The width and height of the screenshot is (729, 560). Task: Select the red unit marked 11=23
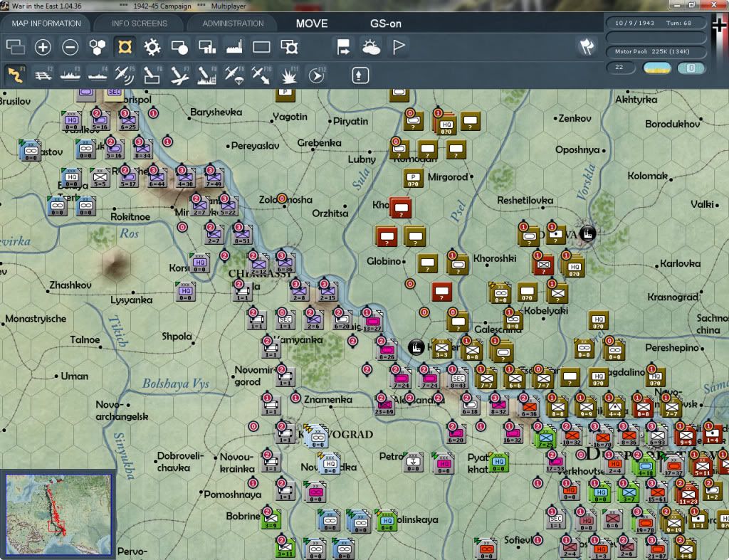[x=688, y=495]
